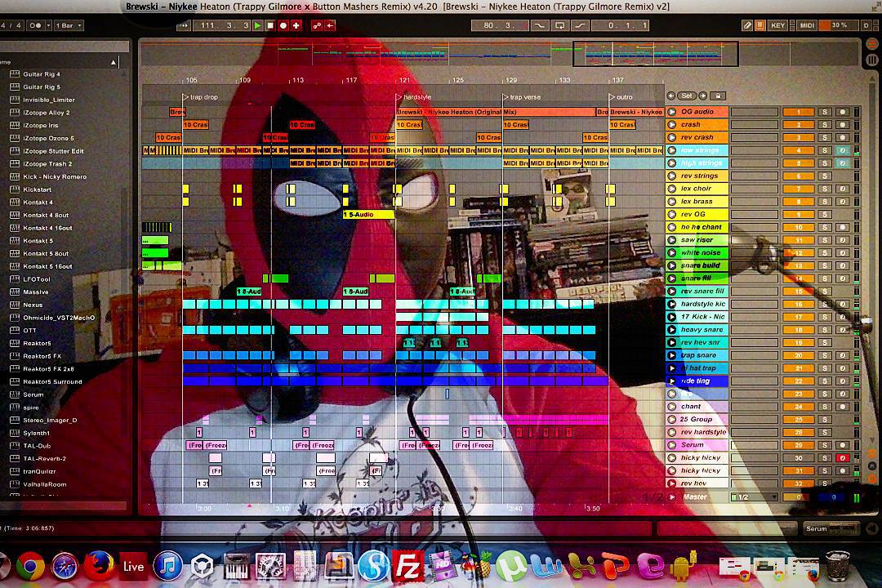Image resolution: width=882 pixels, height=588 pixels.
Task: Open iTunes from the dock
Action: tap(167, 566)
